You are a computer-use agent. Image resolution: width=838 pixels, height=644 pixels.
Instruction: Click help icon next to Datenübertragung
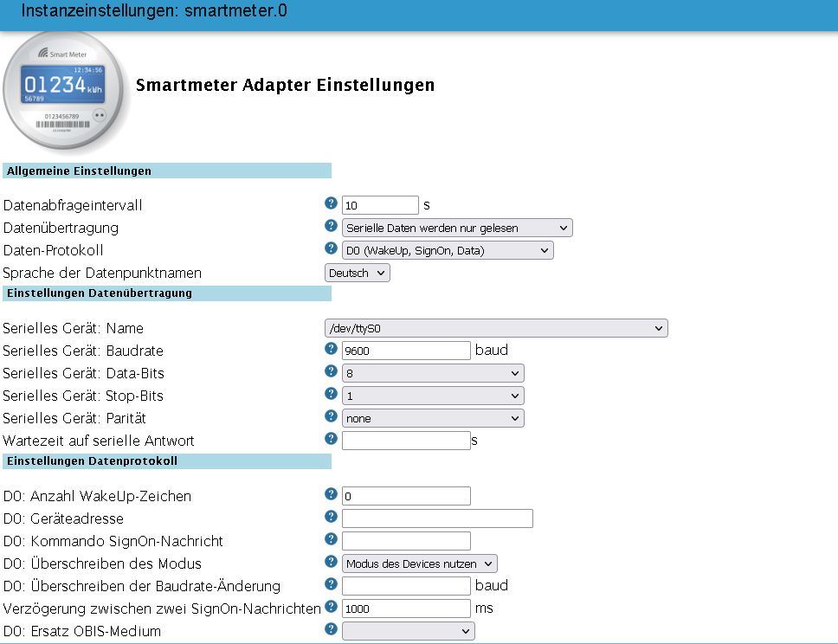331,226
